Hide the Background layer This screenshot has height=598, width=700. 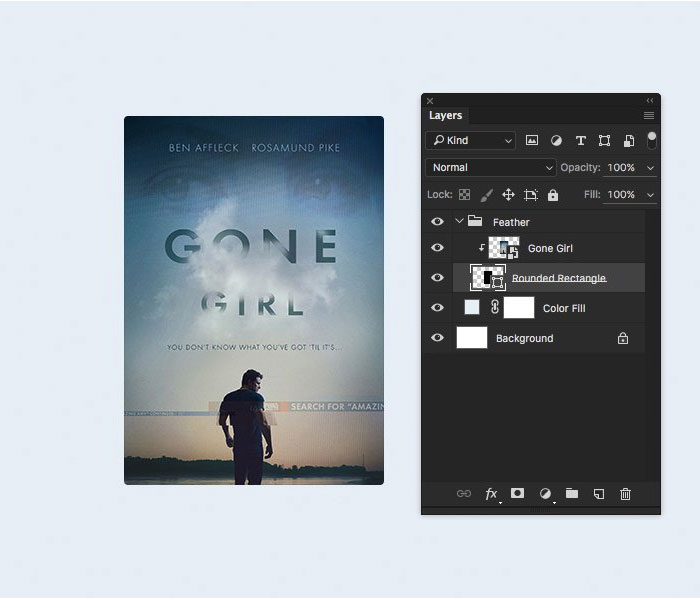438,337
